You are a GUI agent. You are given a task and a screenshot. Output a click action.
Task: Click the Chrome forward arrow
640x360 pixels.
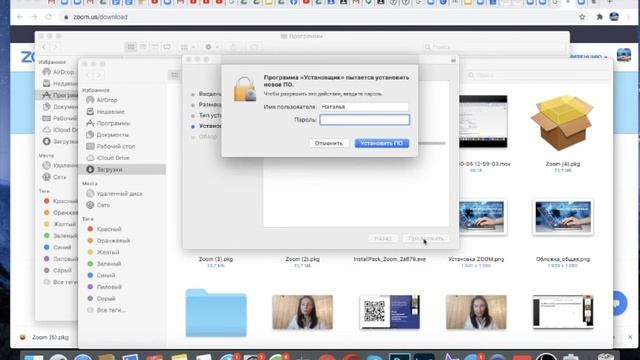[34, 17]
